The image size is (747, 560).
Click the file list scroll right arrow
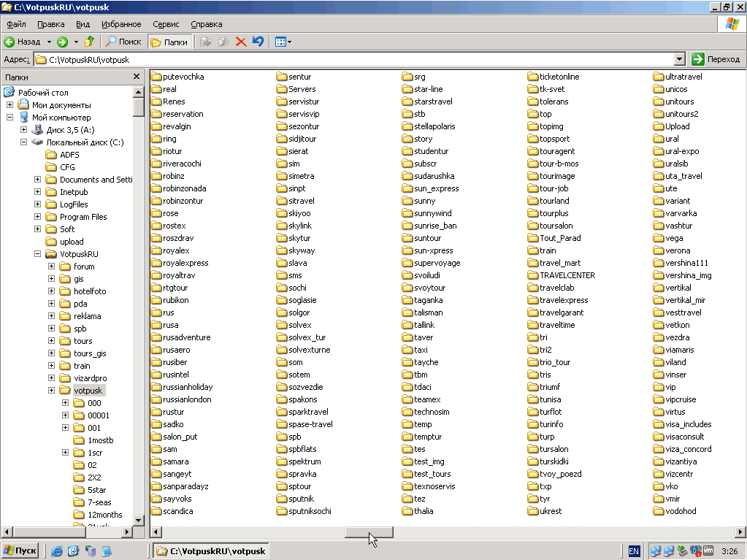pos(740,532)
